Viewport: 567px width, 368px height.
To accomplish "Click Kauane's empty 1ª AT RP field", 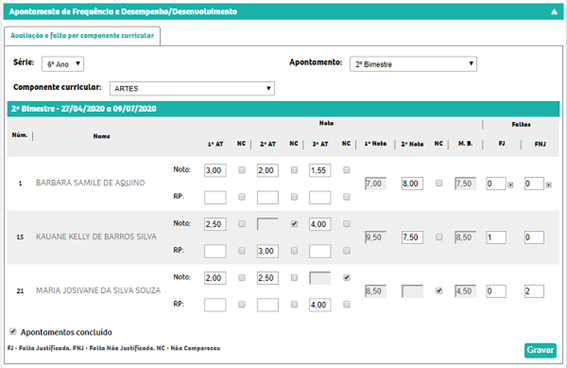I will click(x=215, y=251).
